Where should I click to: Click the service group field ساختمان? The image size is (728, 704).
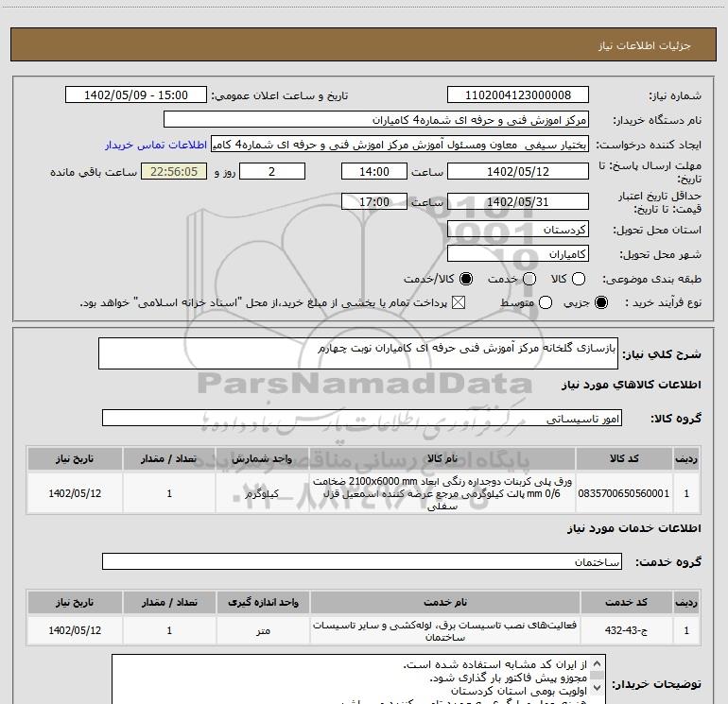pos(362,561)
